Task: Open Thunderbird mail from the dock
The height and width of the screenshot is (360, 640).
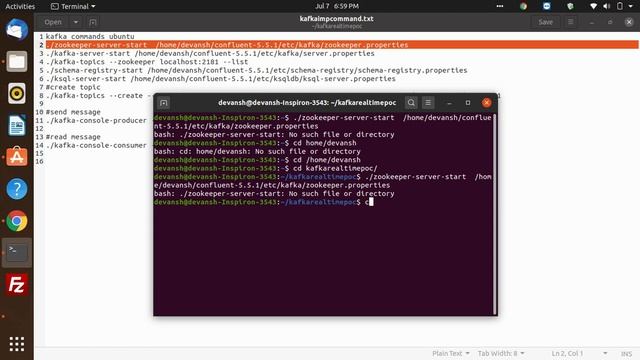Action: tap(17, 30)
